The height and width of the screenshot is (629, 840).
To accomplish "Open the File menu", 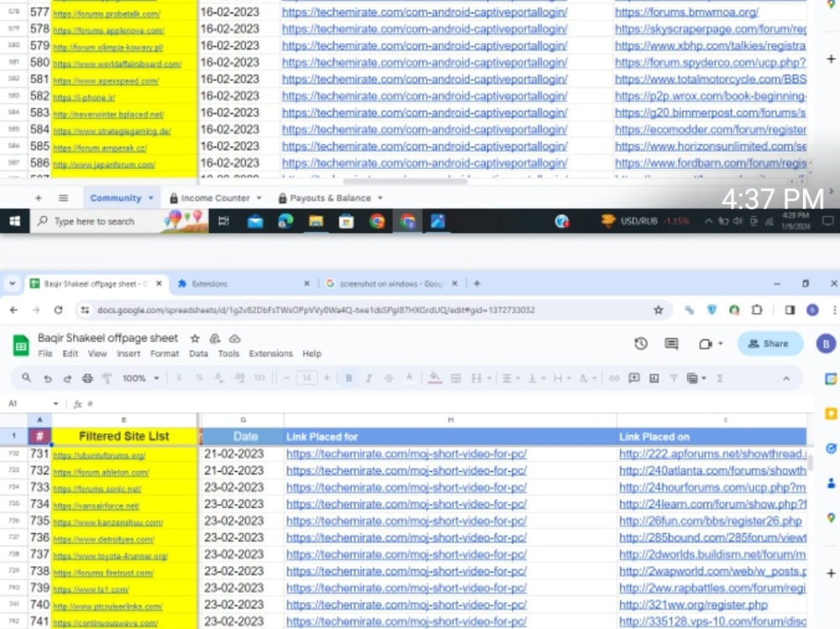I will 45,354.
